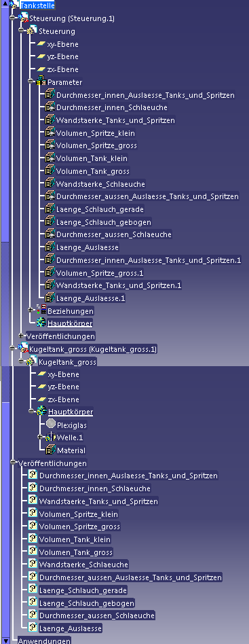Select the Anwendungen node
Viewport: 249px width, 644px height.
[x=44, y=641]
